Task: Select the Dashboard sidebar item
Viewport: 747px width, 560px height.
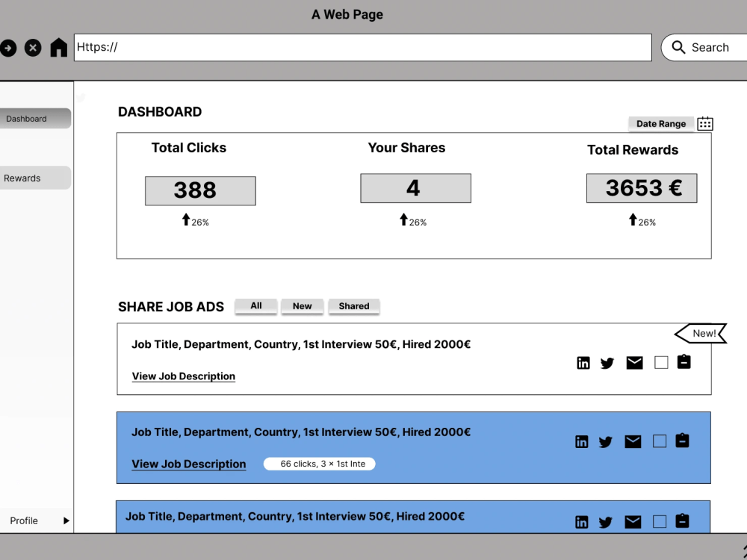Action: coord(25,118)
